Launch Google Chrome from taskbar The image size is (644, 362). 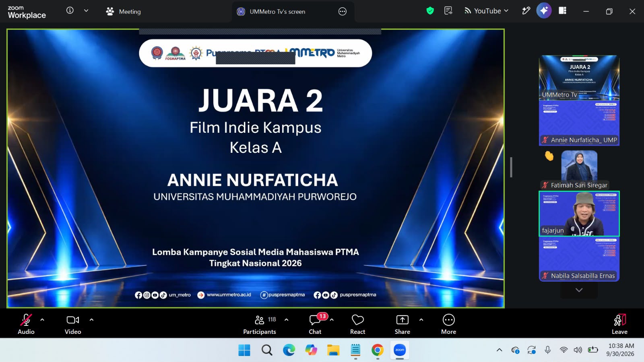pyautogui.click(x=378, y=350)
